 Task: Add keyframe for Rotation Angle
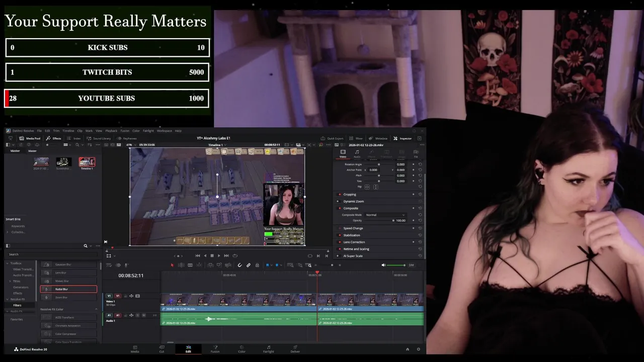[x=414, y=164]
